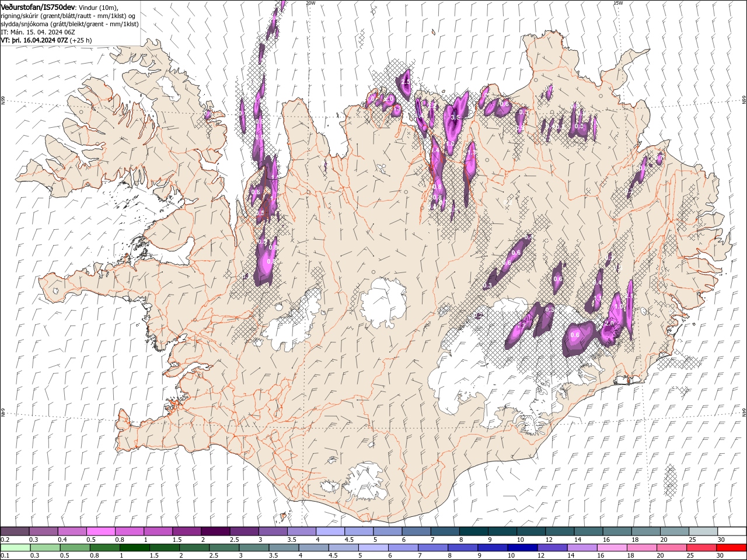Select the bright magenta-pink swatch at 0.5
This screenshot has width=747, height=560.
101,531
